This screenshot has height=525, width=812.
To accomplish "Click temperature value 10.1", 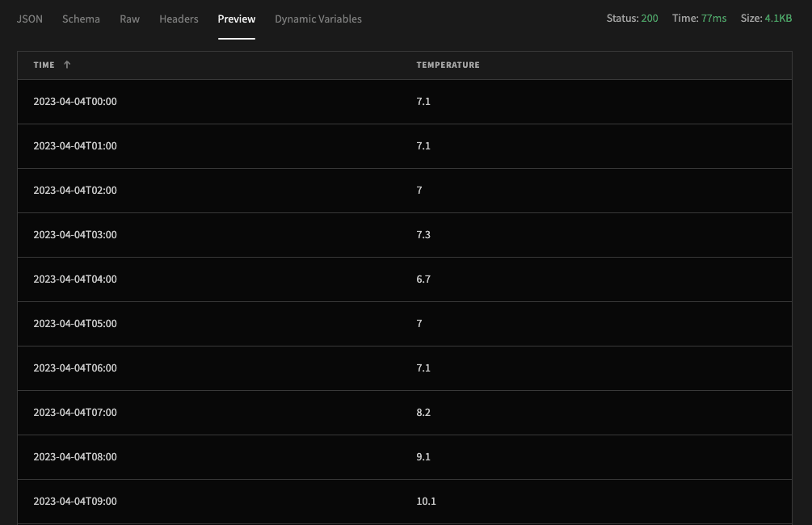I will pos(426,502).
